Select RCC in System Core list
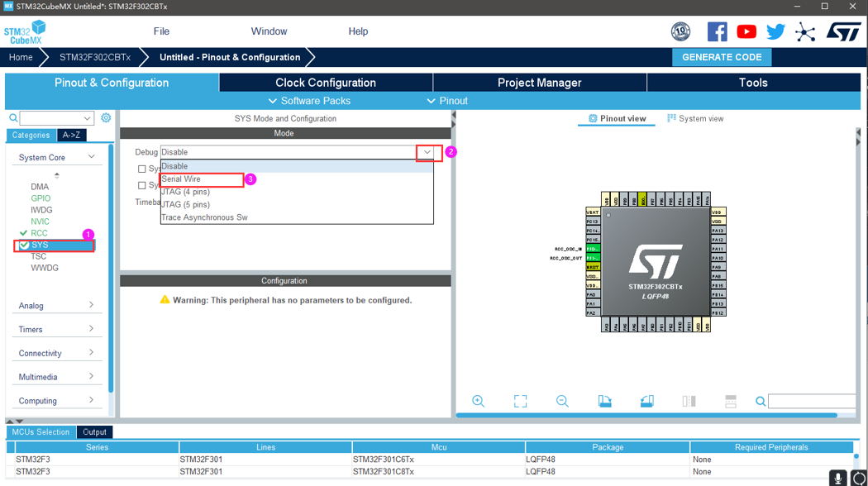Viewport: 868px width, 486px height. (39, 233)
